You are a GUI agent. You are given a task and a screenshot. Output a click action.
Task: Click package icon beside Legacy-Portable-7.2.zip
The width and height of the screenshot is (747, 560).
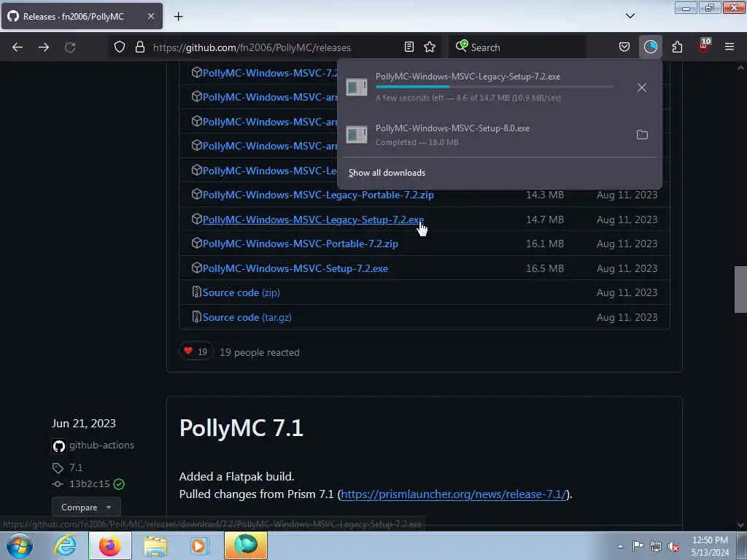(x=196, y=194)
